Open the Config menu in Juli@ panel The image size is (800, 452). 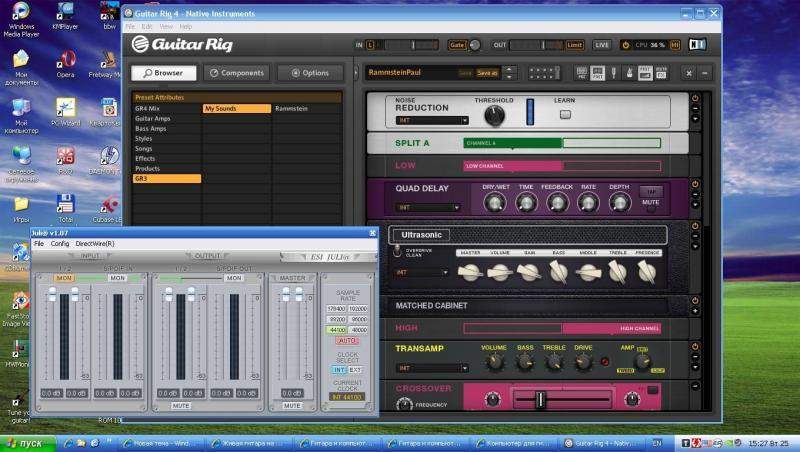[60, 243]
